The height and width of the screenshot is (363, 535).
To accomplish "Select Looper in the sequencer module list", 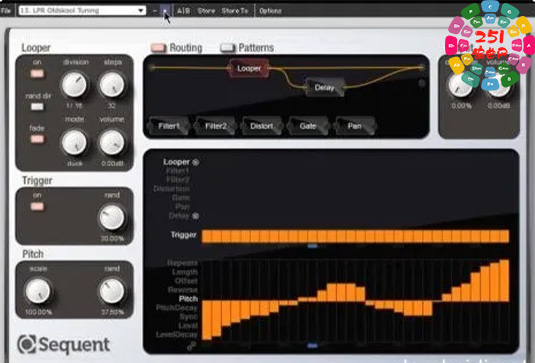I will [176, 162].
